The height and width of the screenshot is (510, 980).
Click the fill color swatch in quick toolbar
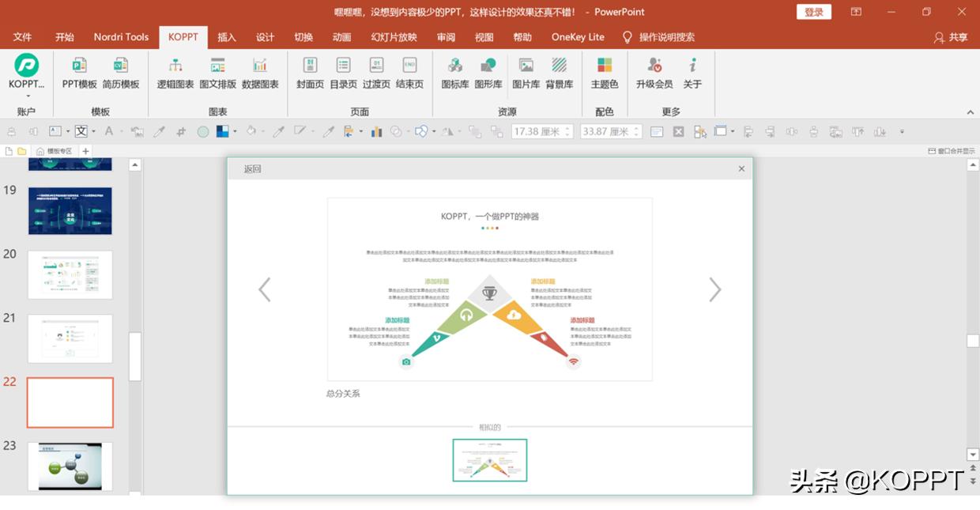point(224,131)
